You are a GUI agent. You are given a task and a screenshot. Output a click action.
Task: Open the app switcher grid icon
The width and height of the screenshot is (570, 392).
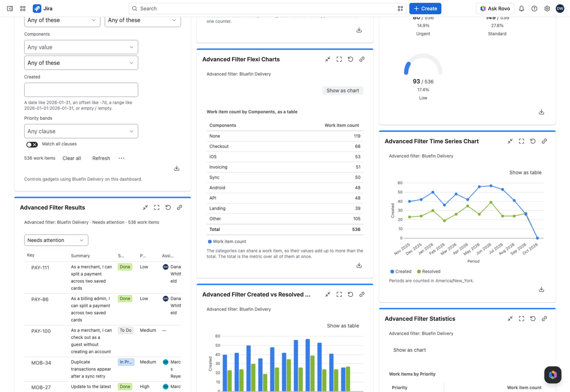click(23, 9)
